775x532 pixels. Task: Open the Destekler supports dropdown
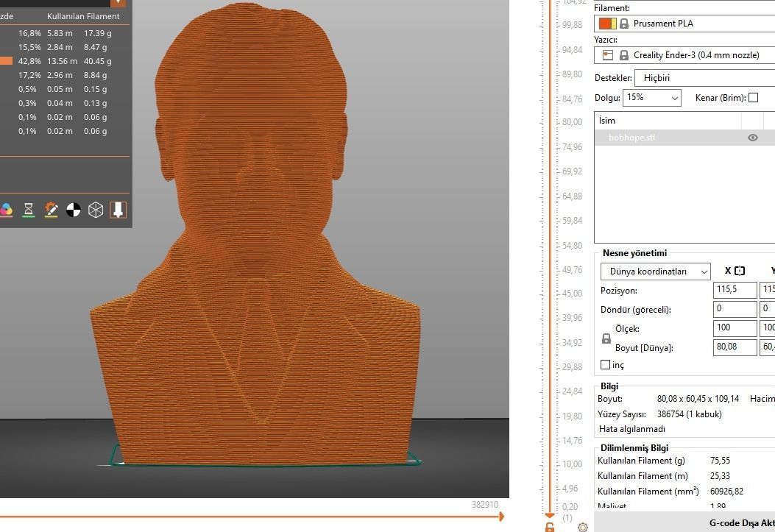pos(705,77)
